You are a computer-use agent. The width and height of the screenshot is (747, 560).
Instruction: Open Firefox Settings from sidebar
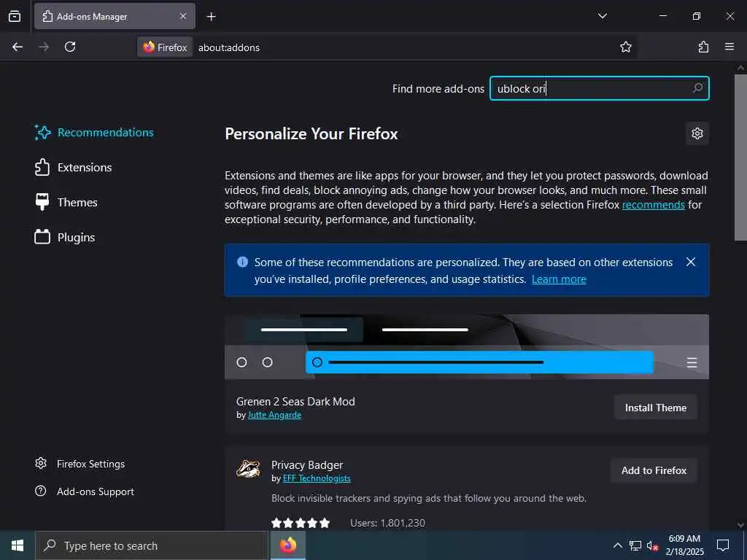tap(80, 464)
